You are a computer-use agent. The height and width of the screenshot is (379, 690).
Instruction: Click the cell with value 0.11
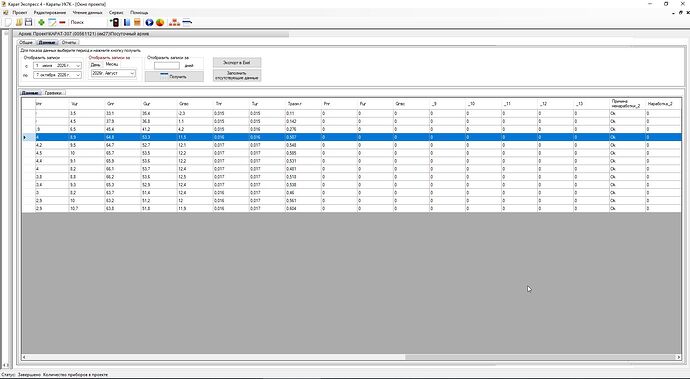(303, 114)
